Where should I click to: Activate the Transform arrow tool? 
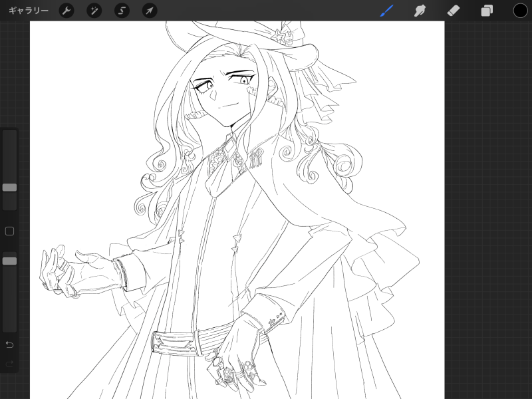[x=149, y=11]
